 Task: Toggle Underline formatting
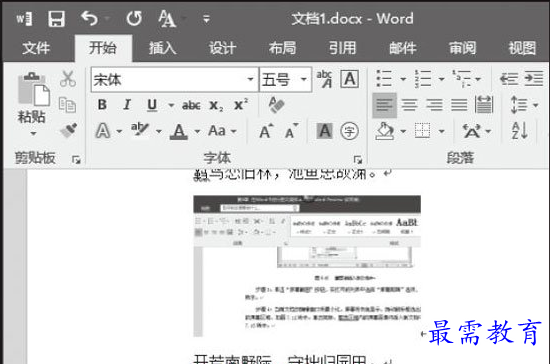[152, 105]
